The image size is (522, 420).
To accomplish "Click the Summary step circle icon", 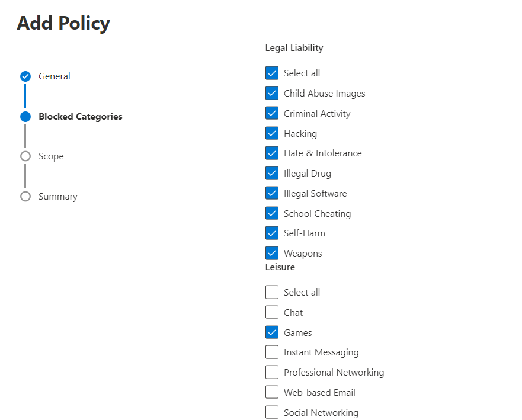I will (25, 197).
